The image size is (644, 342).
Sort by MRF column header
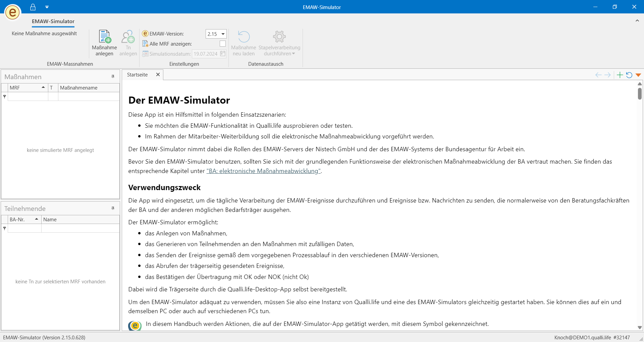click(x=28, y=88)
